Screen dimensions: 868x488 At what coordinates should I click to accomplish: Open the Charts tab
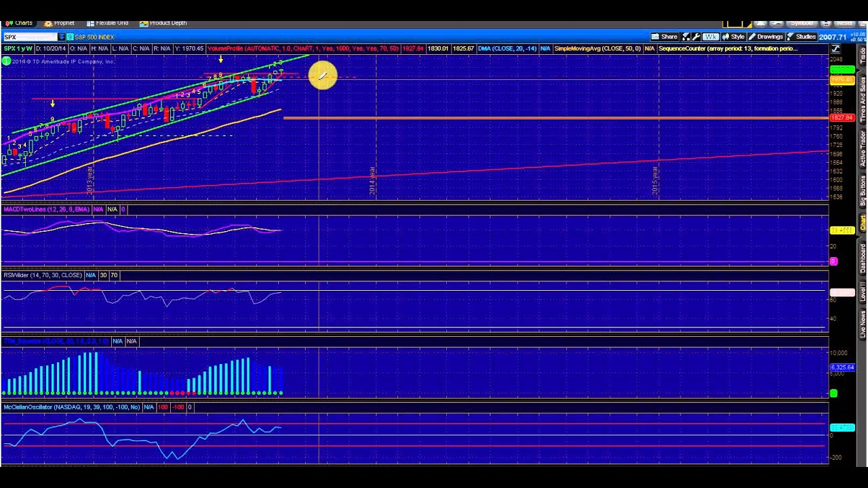(x=19, y=23)
